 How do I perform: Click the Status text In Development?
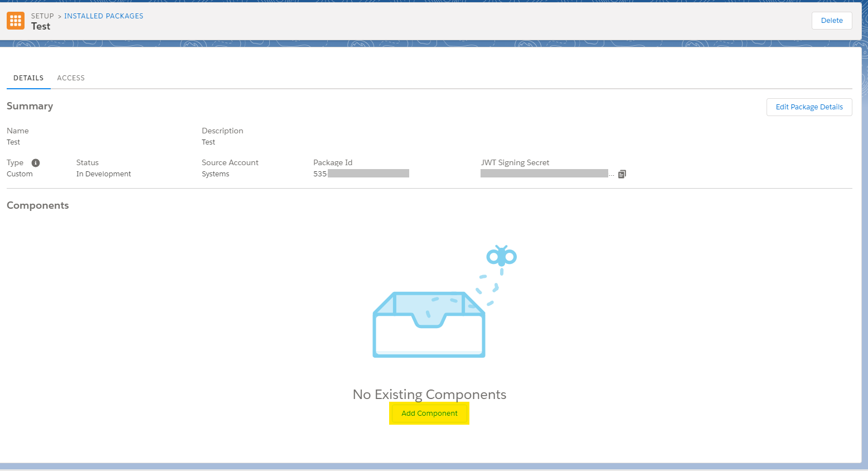pyautogui.click(x=104, y=174)
